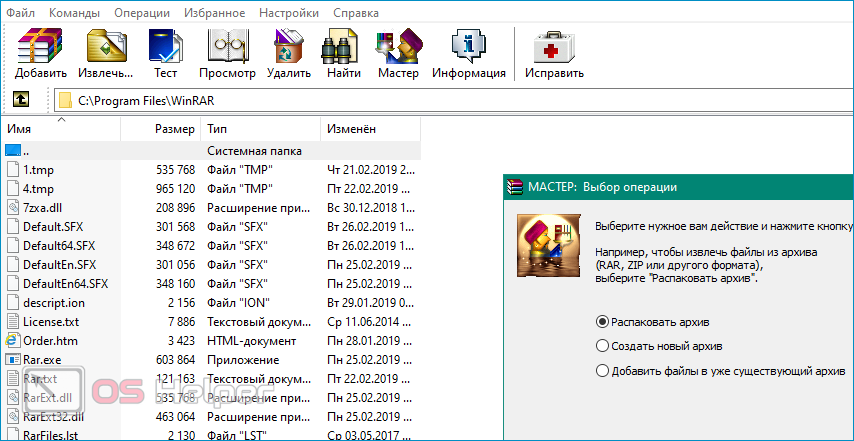Screen dimensions: 854x441
Task: Go up one folder level arrow
Action: tap(20, 100)
